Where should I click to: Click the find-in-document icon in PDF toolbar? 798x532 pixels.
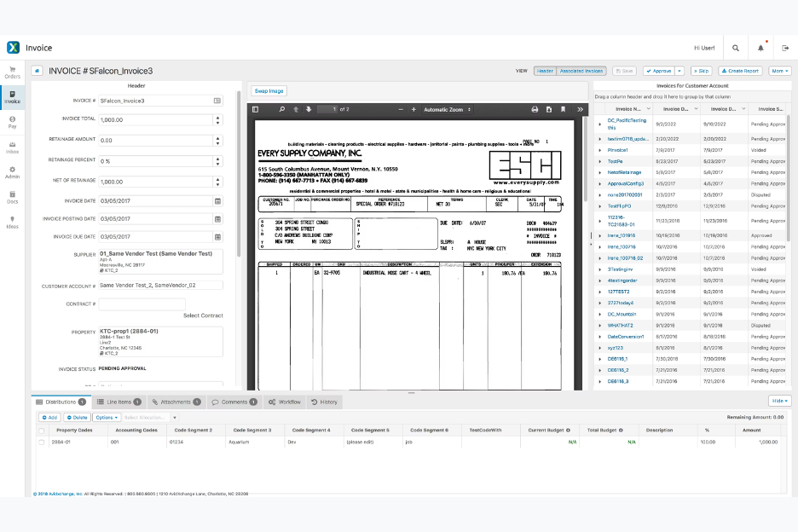[x=282, y=109]
